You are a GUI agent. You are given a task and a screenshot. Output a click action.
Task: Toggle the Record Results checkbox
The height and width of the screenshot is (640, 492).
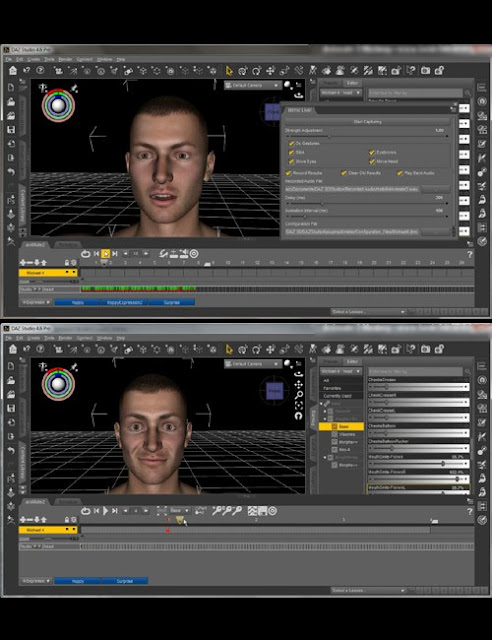point(288,173)
